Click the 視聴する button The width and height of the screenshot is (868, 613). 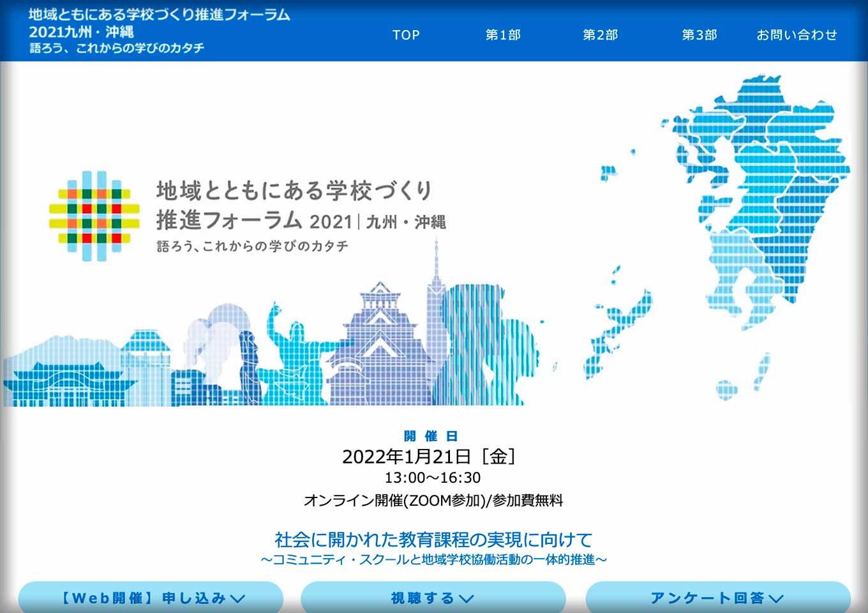click(433, 598)
